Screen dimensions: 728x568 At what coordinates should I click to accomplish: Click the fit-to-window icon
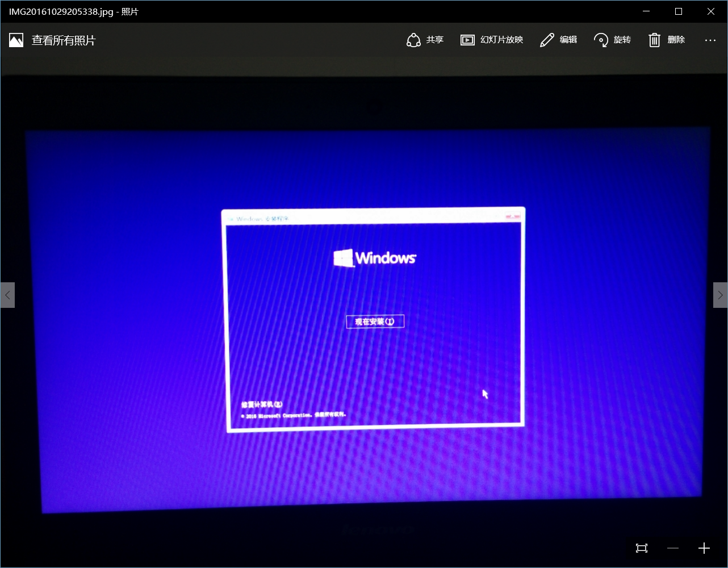pyautogui.click(x=642, y=548)
